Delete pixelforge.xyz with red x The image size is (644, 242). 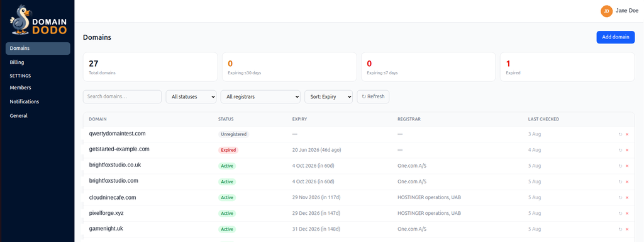(x=627, y=214)
